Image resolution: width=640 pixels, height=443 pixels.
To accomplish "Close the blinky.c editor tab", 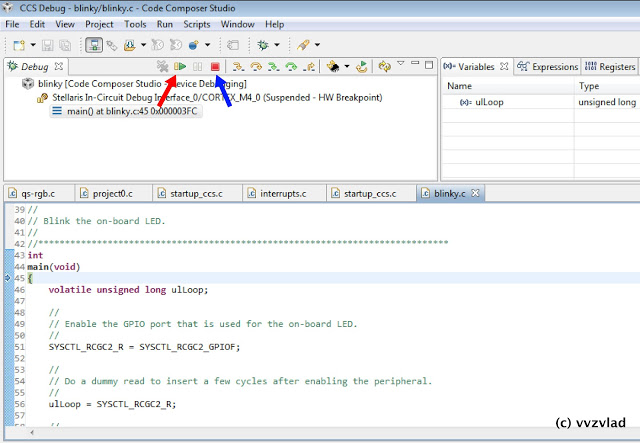I will pos(475,193).
